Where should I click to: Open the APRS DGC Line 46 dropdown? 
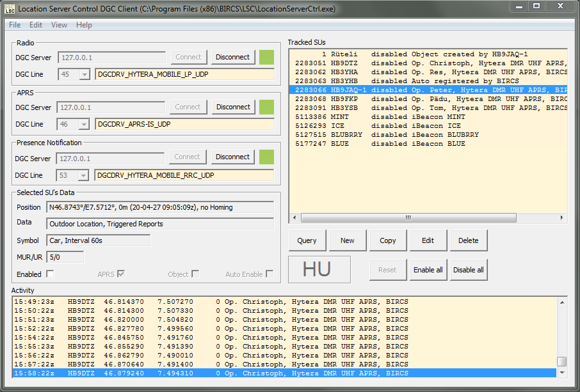85,124
